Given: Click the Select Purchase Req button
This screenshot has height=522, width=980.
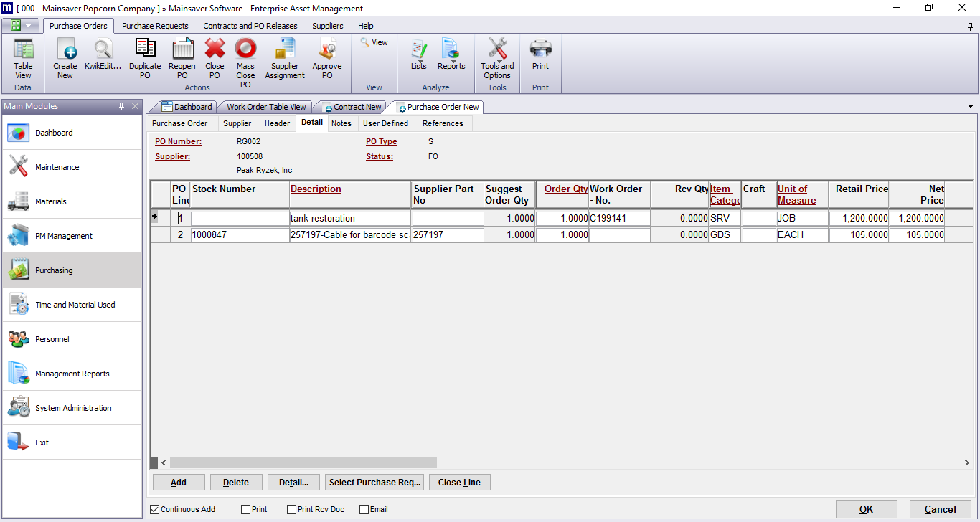Looking at the screenshot, I should click(374, 483).
